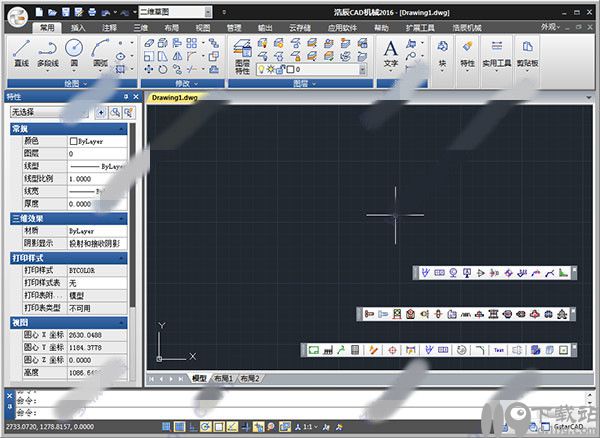
Task: Click the last gear-like icon on middle toolbar
Action: pyautogui.click(x=562, y=314)
